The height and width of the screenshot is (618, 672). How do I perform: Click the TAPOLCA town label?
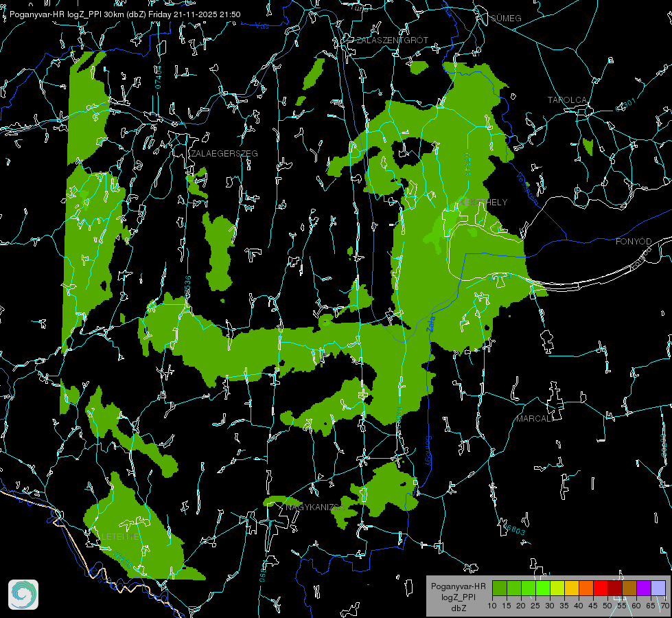[567, 100]
